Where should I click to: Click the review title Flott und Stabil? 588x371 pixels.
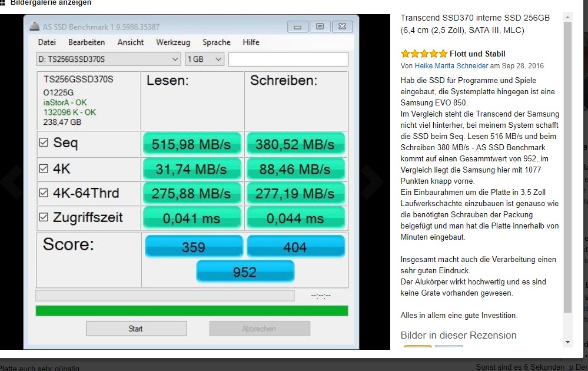[x=477, y=54]
